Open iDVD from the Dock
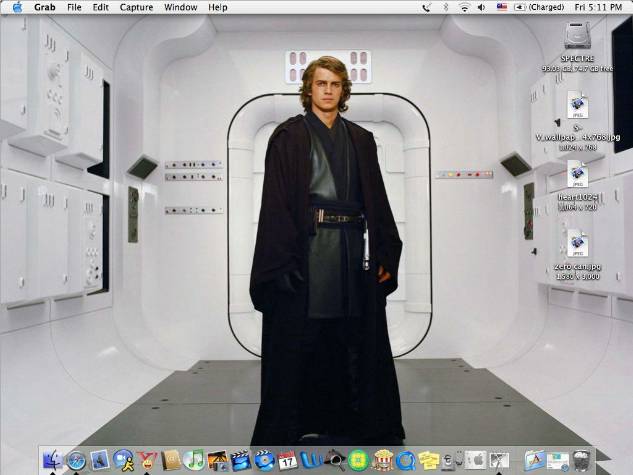Image resolution: width=633 pixels, height=475 pixels. (264, 460)
